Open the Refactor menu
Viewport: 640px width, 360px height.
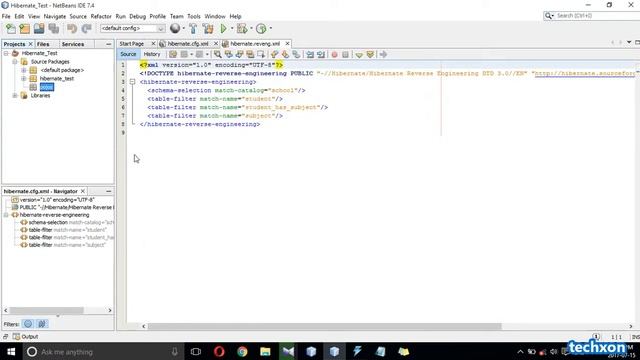(101, 16)
